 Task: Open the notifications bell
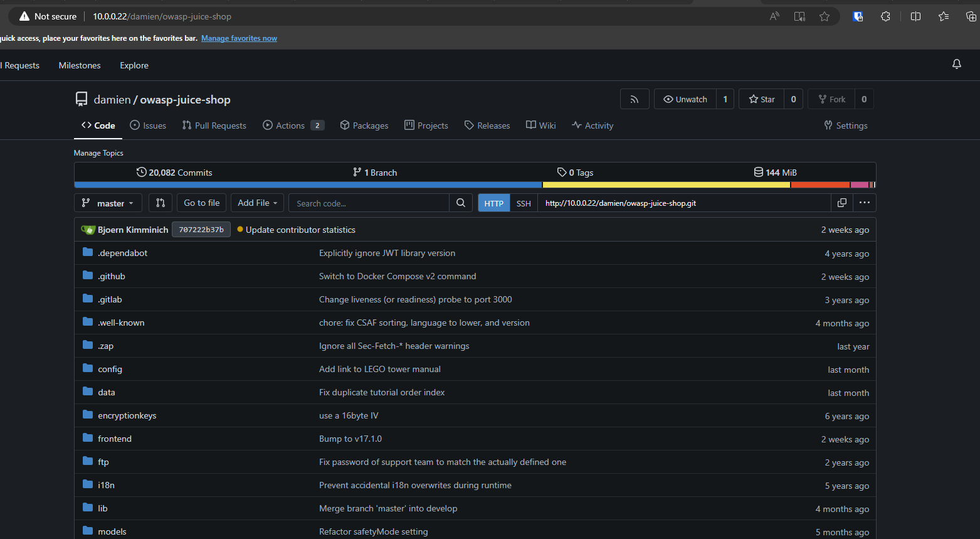point(956,64)
